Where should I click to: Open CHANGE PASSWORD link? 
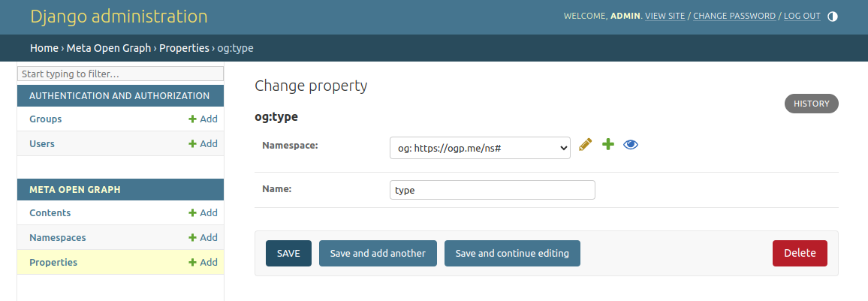pyautogui.click(x=734, y=16)
